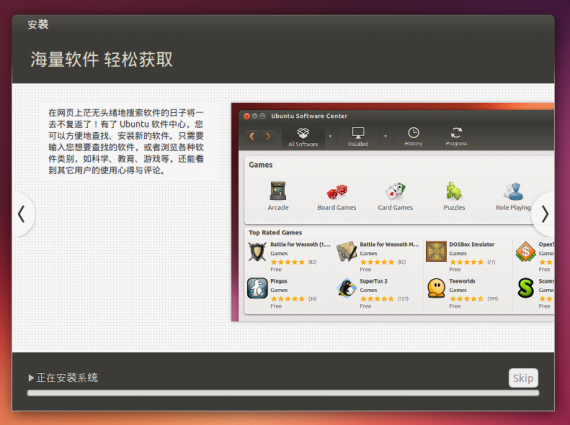Click the installation progress bar
The image size is (570, 425).
point(283,393)
